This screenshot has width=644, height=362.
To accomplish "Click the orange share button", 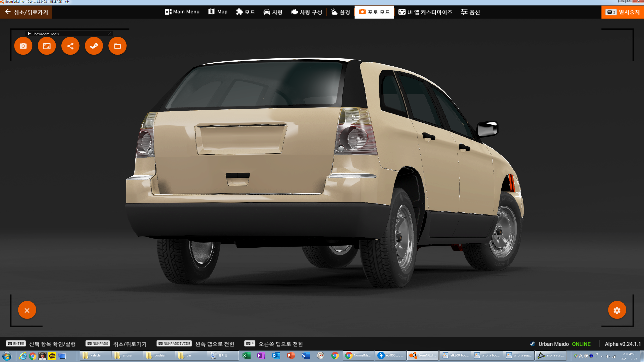I will pos(70,46).
